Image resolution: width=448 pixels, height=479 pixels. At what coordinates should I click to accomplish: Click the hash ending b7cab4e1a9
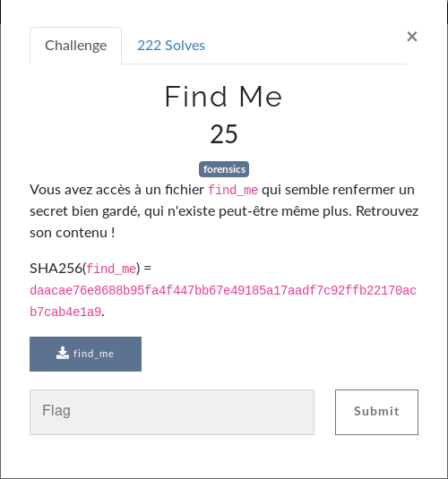point(65,312)
